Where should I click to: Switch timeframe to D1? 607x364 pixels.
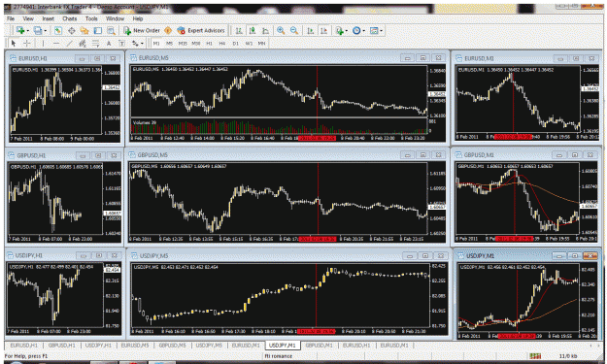tap(235, 44)
